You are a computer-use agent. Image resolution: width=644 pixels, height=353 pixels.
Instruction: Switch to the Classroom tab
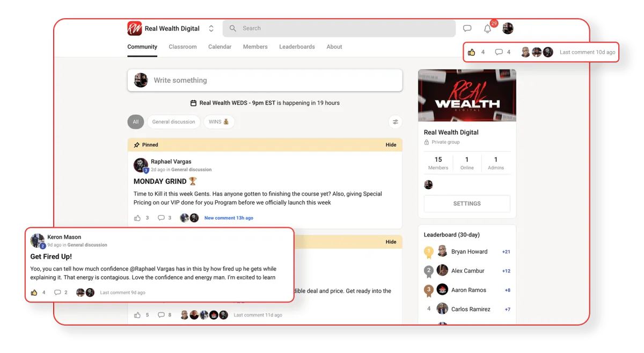(182, 47)
